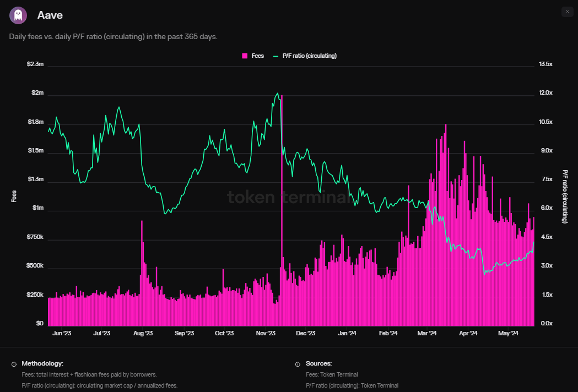578x392 pixels.
Task: Click the P/F ratio methodology description line
Action: [100, 386]
